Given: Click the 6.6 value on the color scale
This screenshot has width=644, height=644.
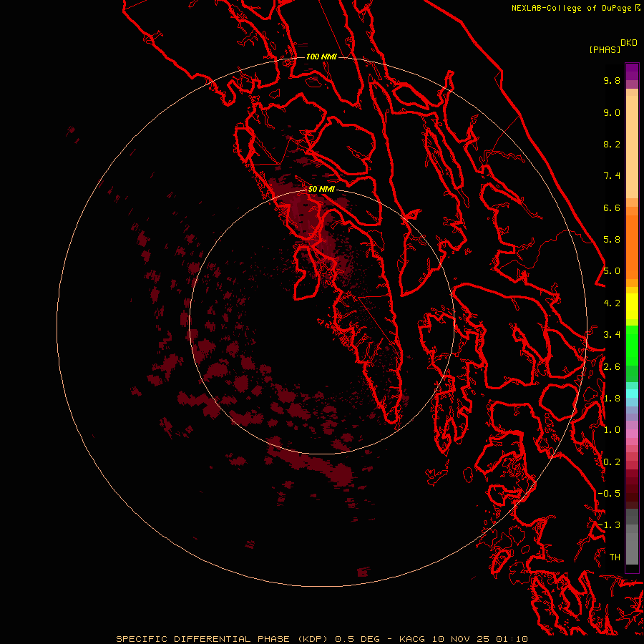Looking at the screenshot, I should click(612, 208).
